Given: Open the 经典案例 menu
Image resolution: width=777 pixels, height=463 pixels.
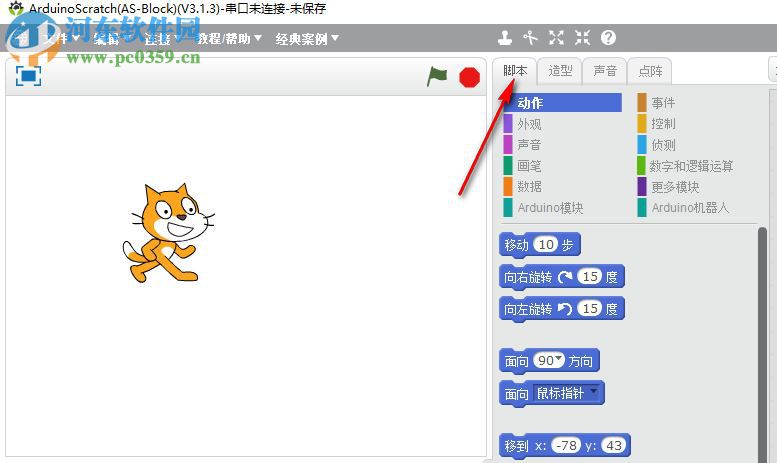Looking at the screenshot, I should point(307,38).
